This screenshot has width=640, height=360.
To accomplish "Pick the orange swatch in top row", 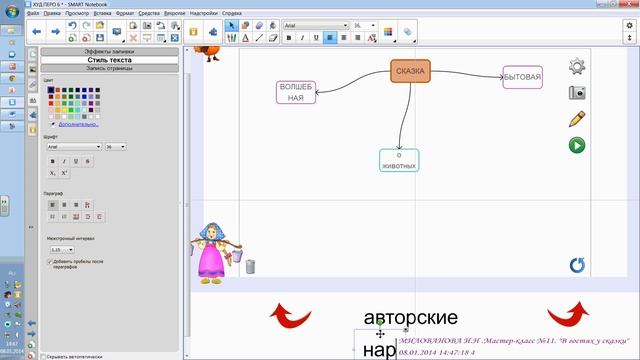I will pos(58,90).
